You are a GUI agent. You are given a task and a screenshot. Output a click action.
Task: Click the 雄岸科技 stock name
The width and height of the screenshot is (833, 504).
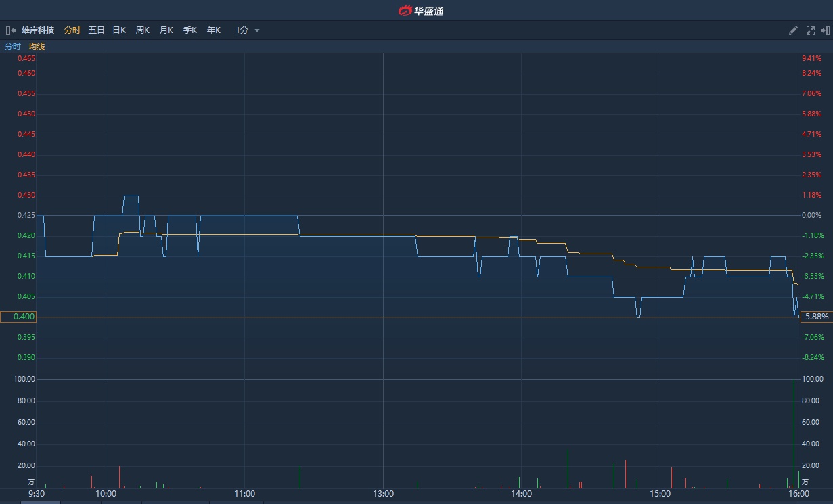pos(38,30)
